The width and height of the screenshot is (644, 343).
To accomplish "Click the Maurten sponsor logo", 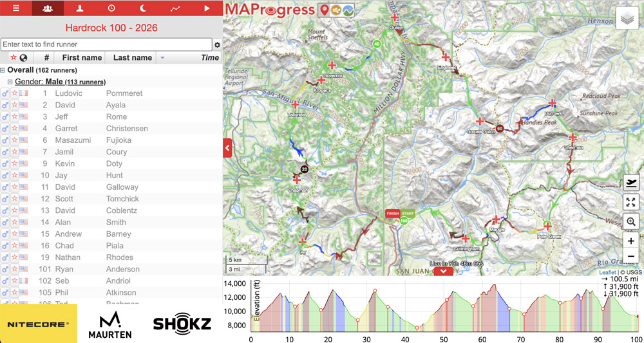I will pos(110,324).
